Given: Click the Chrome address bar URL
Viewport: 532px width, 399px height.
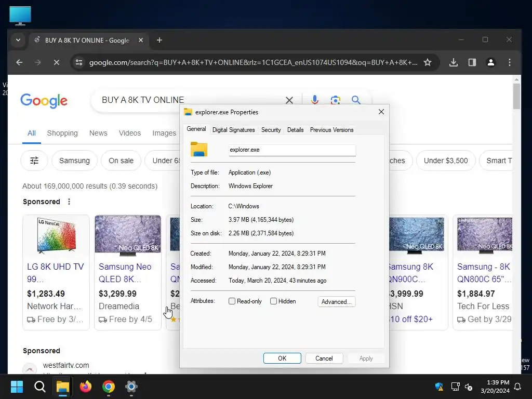Looking at the screenshot, I should pos(253,62).
